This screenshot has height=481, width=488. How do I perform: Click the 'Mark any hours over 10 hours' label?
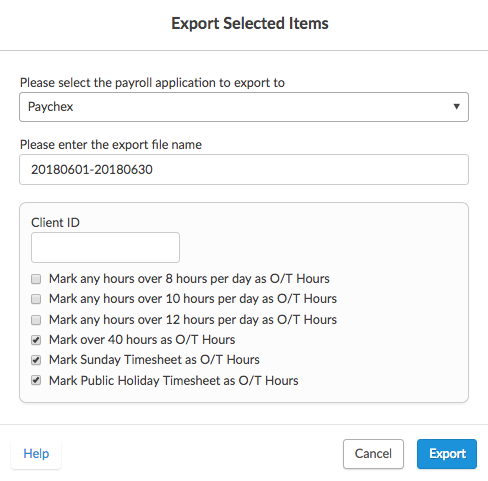click(193, 299)
